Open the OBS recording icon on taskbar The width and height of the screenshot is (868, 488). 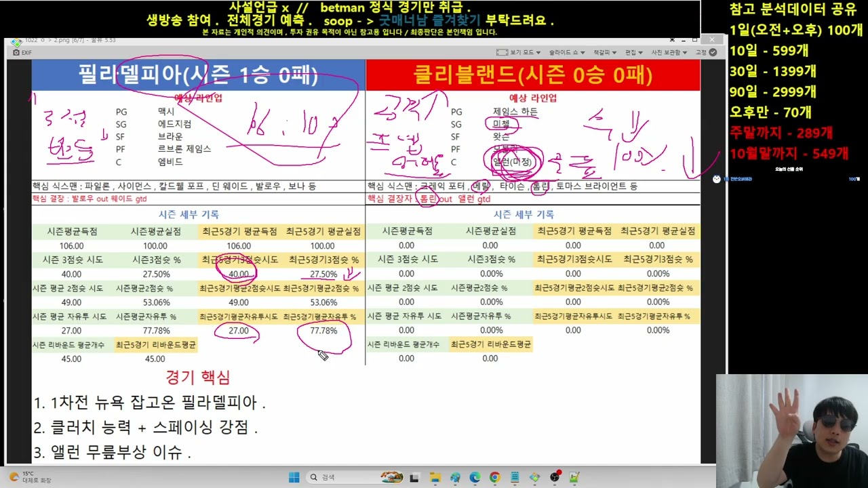click(555, 477)
